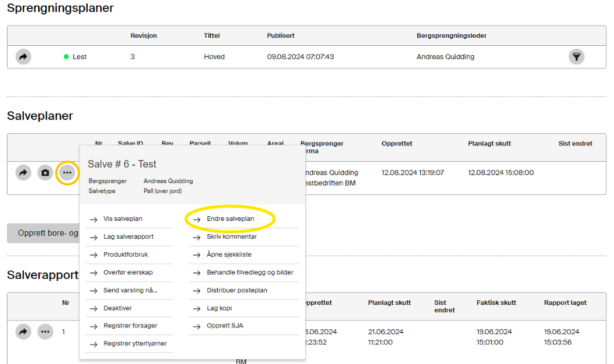Click Send varsling nå menu item

coord(130,290)
